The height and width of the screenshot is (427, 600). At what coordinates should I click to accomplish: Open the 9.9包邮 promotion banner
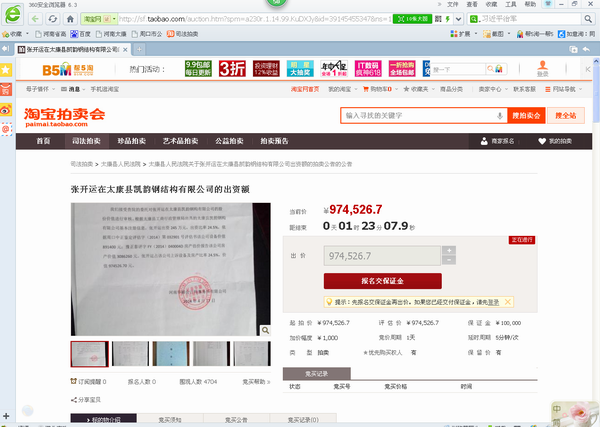tap(198, 69)
